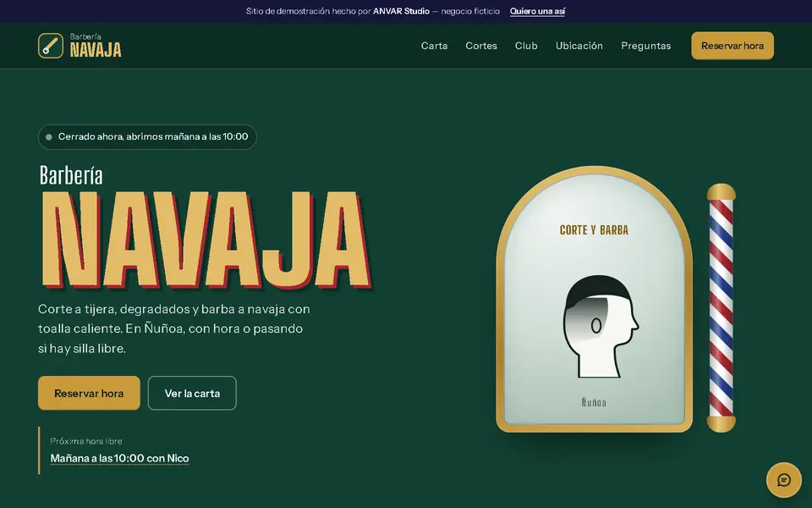812x508 pixels.
Task: Open the Mañana a las 10:00 con Nico link
Action: pyautogui.click(x=119, y=458)
